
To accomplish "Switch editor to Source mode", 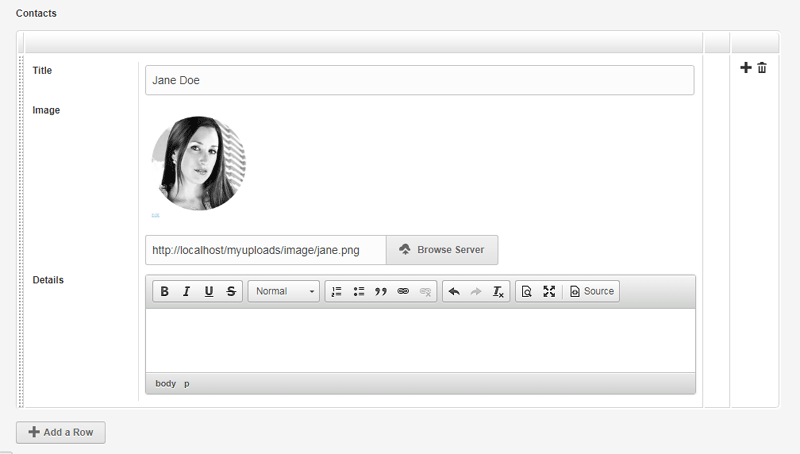I will pos(592,291).
